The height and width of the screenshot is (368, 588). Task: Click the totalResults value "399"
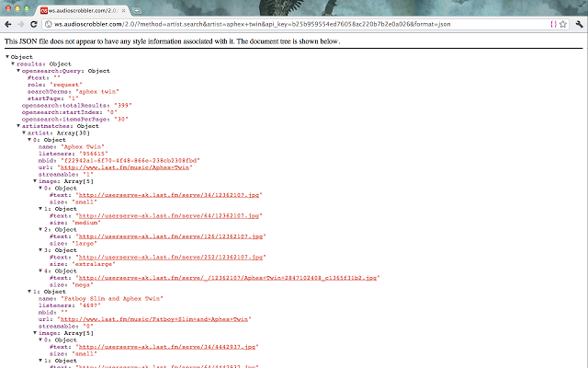coord(122,106)
